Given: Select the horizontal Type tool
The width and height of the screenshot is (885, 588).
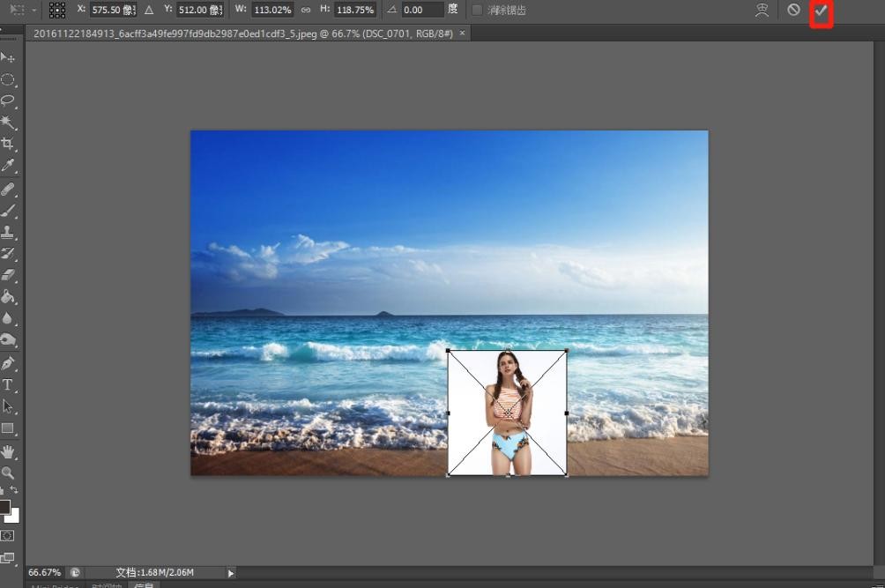Looking at the screenshot, I should (x=8, y=385).
